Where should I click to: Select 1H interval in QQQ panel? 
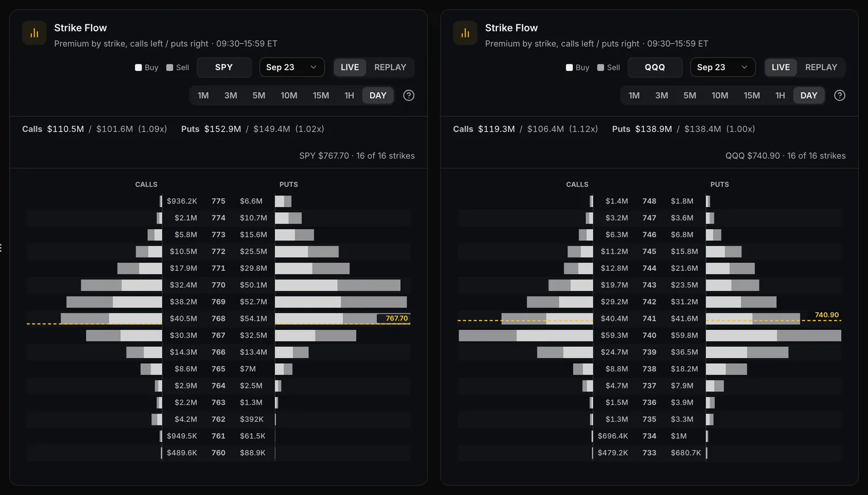[x=780, y=96]
